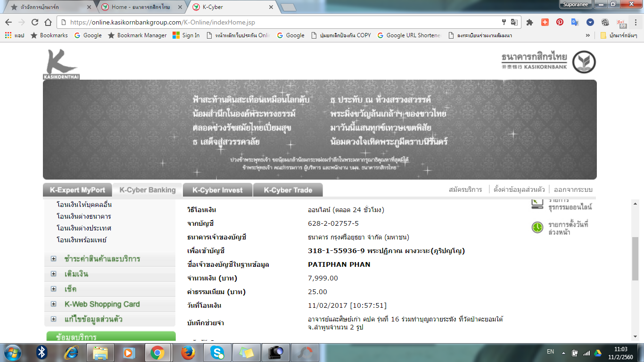Image resolution: width=644 pixels, height=362 pixels.
Task: Switch to the Home ธนาคารกสิกรไทย tab
Action: (x=142, y=7)
